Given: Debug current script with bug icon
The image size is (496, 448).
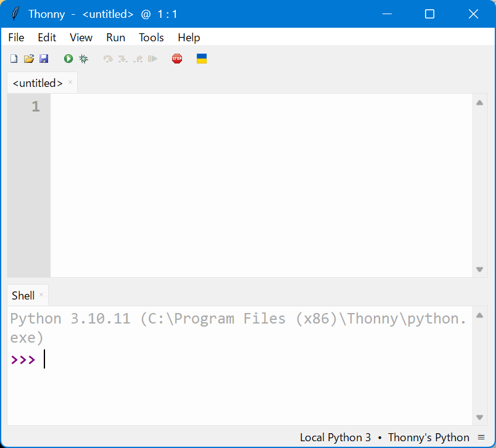Looking at the screenshot, I should point(83,59).
